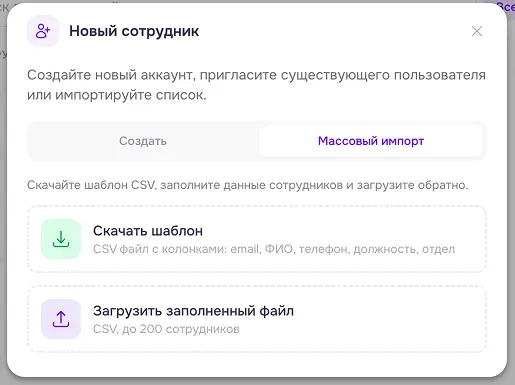The width and height of the screenshot is (515, 385).
Task: Click the Загрузить заполненный файл title
Action: tap(193, 311)
